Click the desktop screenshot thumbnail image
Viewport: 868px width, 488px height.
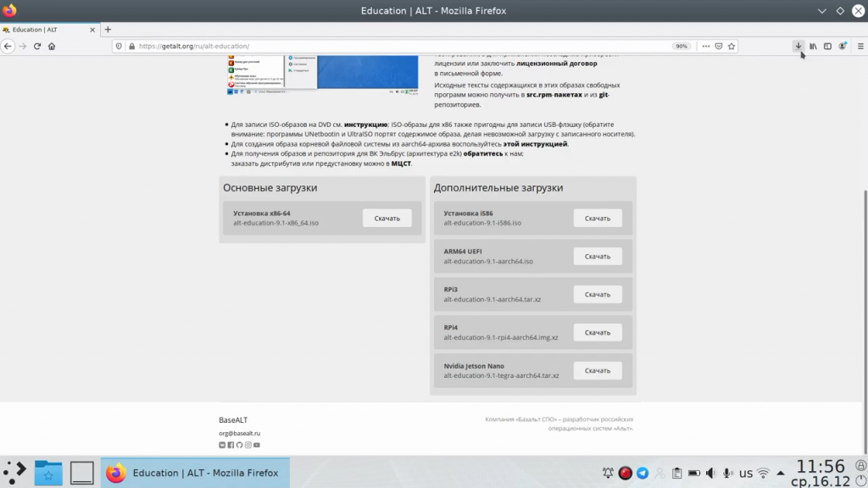pos(322,75)
